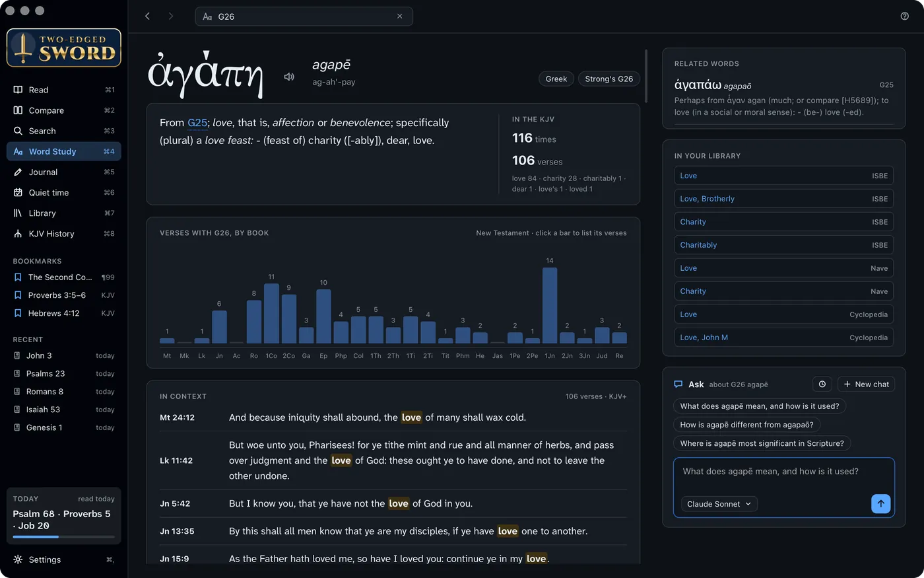Select the 1Jn bar in the chart

[x=550, y=305]
